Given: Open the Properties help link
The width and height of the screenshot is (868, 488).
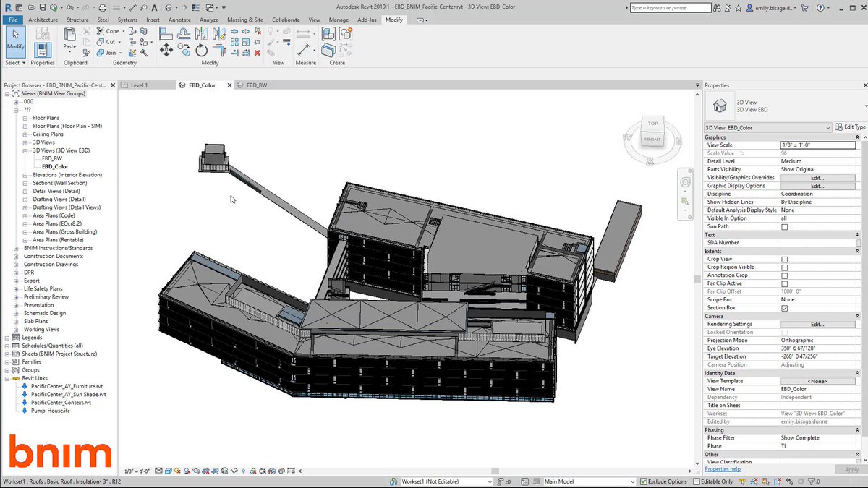Looking at the screenshot, I should coord(723,469).
